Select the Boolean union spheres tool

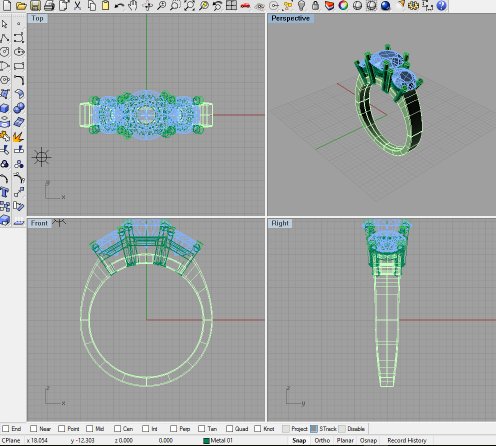[x=19, y=108]
